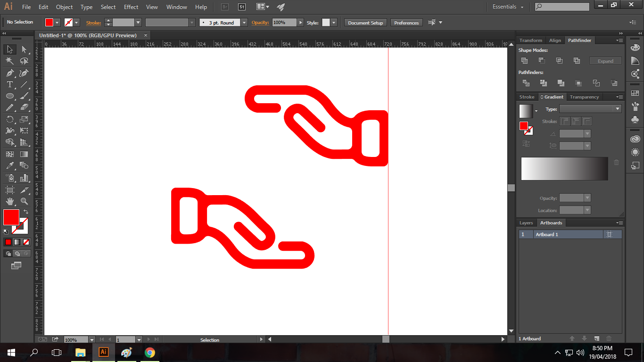This screenshot has height=362, width=644.
Task: Choose the Line Segment tool
Action: click(24, 84)
